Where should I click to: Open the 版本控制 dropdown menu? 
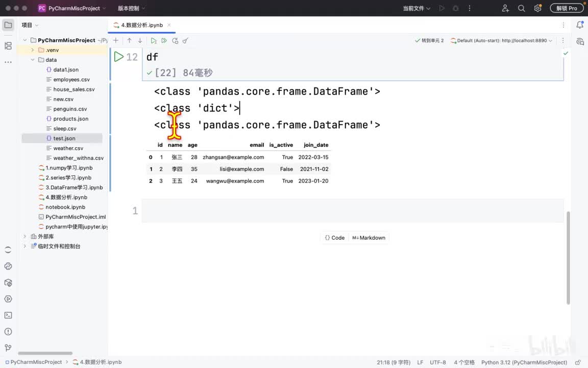click(x=131, y=8)
